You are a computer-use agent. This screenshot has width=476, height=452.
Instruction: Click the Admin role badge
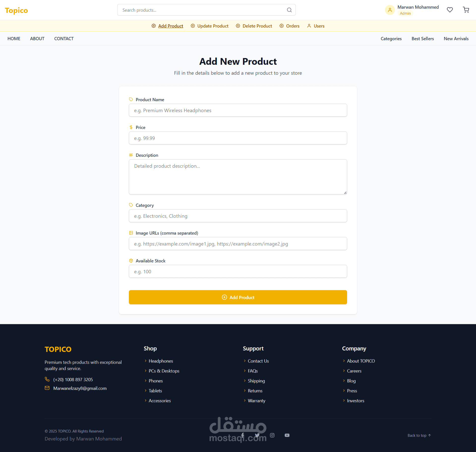pyautogui.click(x=405, y=13)
